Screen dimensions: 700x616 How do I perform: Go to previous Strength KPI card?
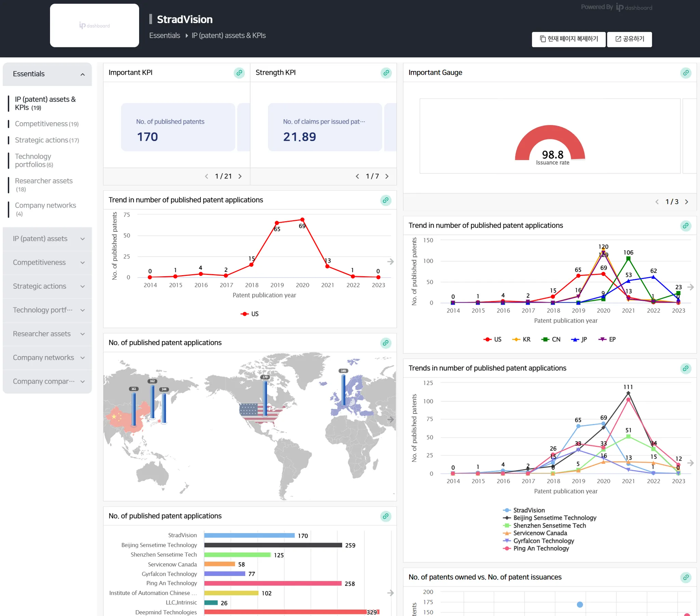(x=357, y=176)
